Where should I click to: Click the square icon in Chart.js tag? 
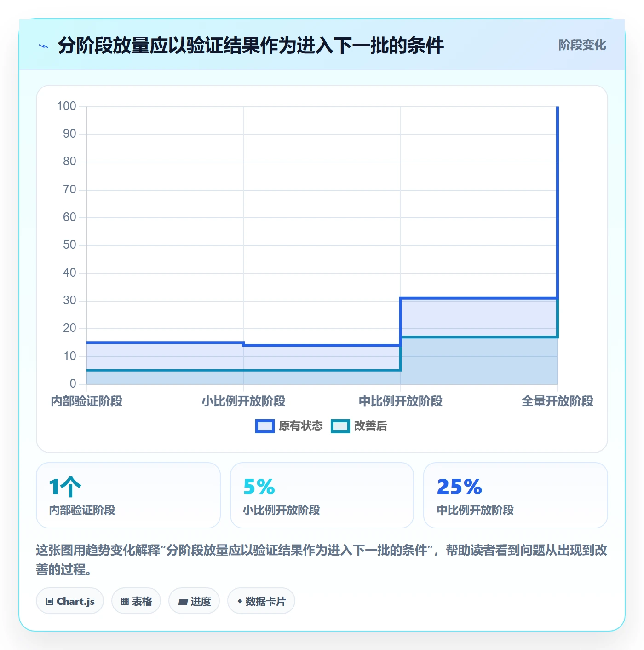pos(49,602)
